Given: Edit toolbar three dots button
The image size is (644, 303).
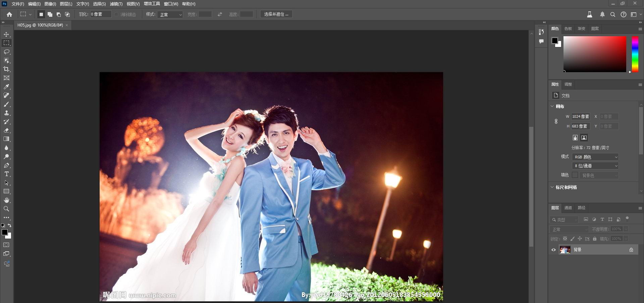Looking at the screenshot, I should click(x=6, y=217).
